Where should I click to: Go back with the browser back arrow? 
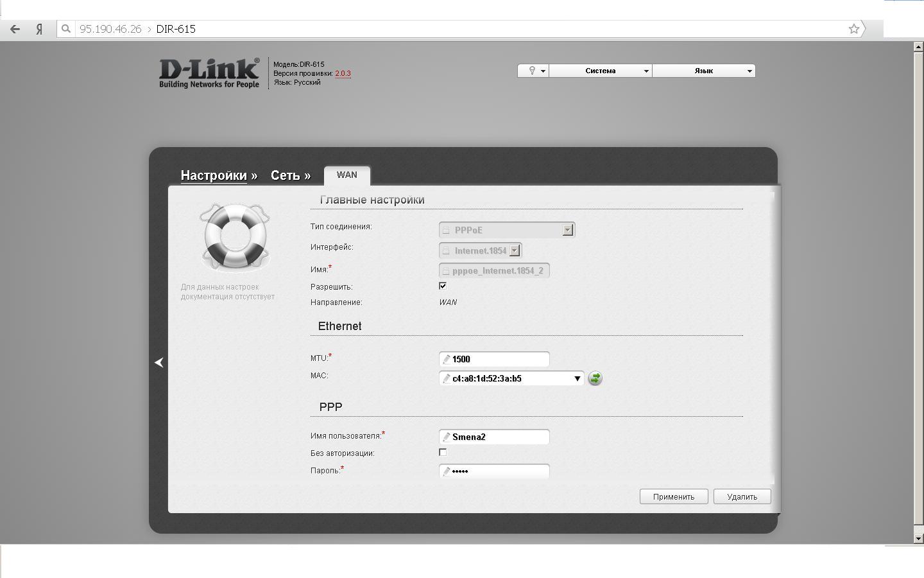point(15,29)
